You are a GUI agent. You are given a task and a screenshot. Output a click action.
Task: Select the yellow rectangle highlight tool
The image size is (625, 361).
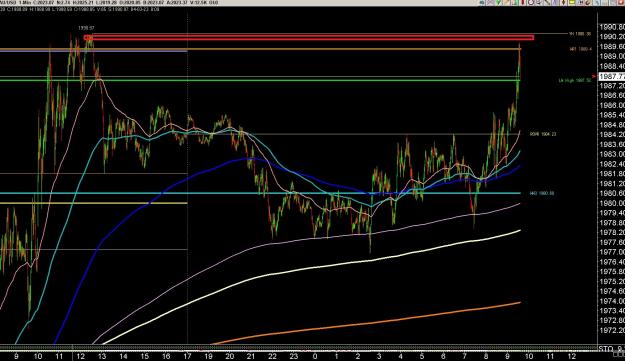coord(572,2)
